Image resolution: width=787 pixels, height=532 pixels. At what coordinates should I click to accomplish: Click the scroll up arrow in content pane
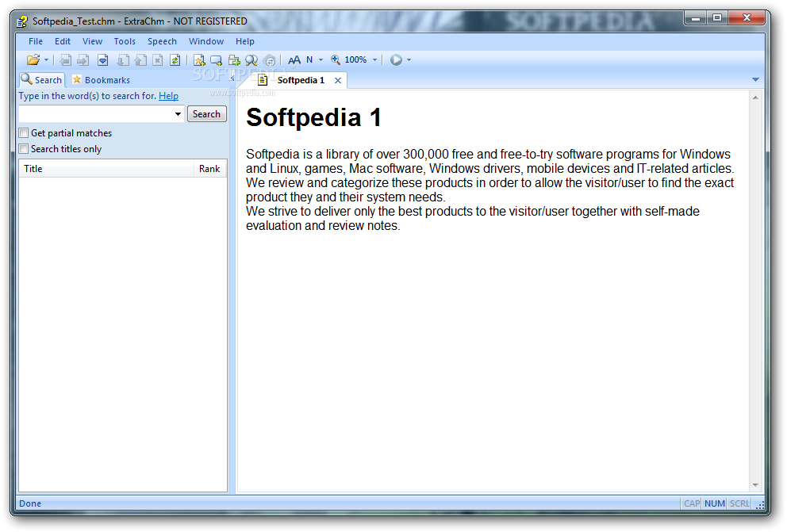[x=755, y=98]
